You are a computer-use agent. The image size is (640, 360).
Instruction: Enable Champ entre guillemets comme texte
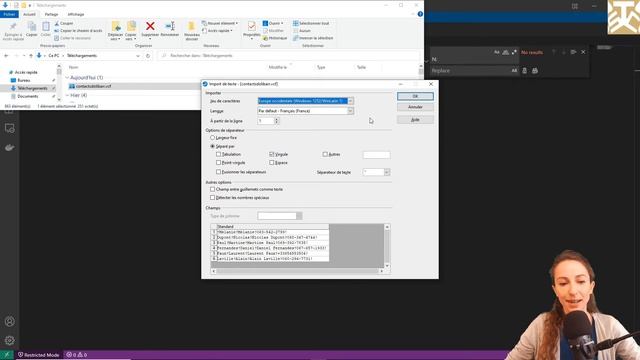(x=212, y=189)
